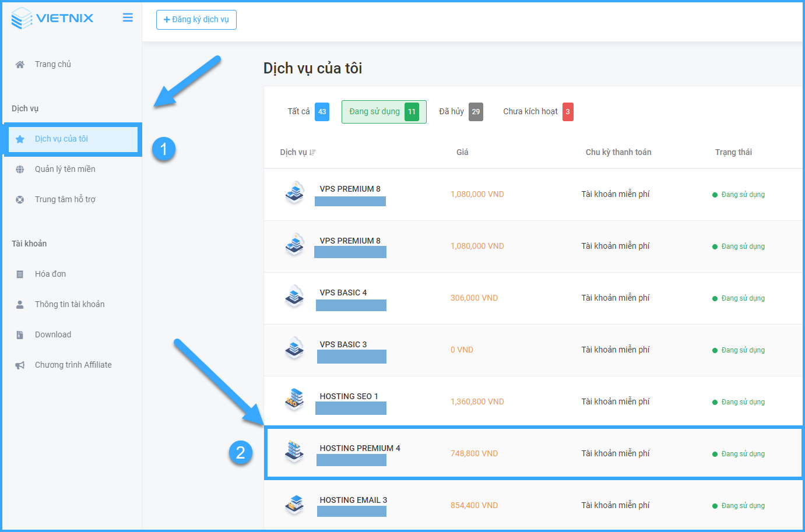Image resolution: width=805 pixels, height=532 pixels.
Task: Click the server icon of second VPS PREMIUM 8
Action: (x=295, y=245)
